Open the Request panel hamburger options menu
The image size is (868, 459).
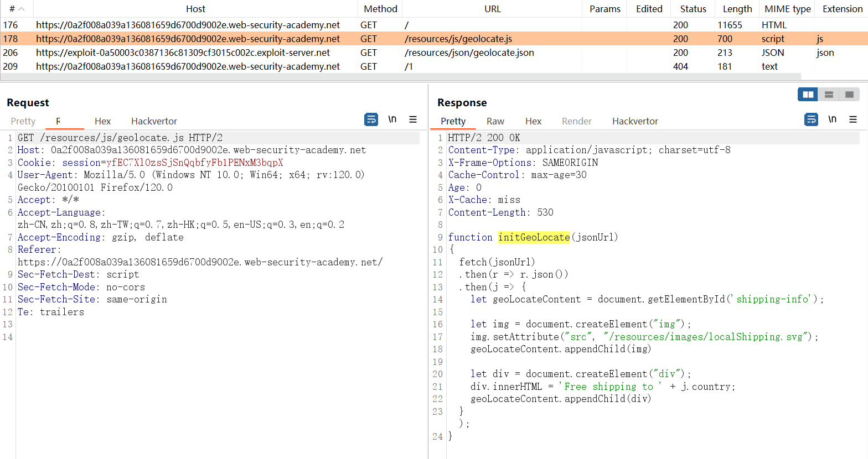click(413, 119)
